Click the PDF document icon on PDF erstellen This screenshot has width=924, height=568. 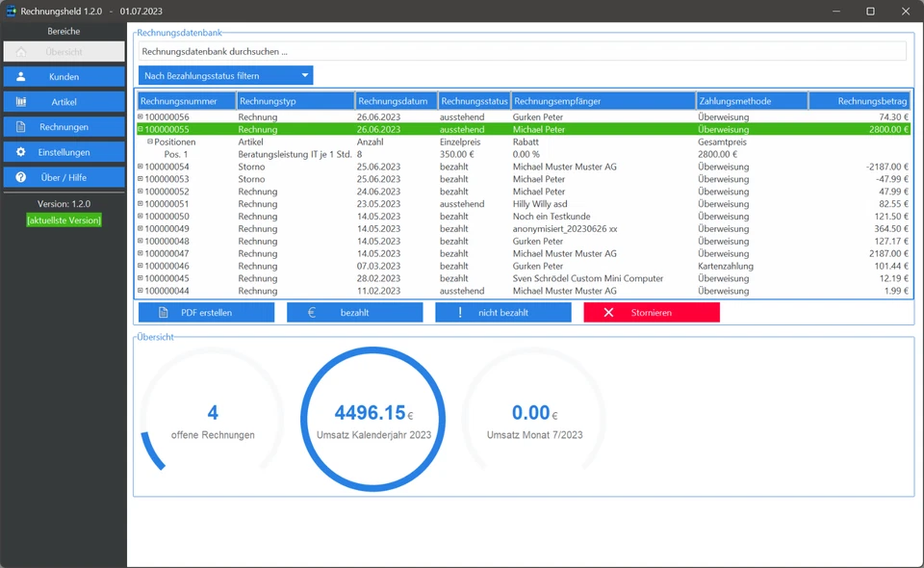point(164,313)
